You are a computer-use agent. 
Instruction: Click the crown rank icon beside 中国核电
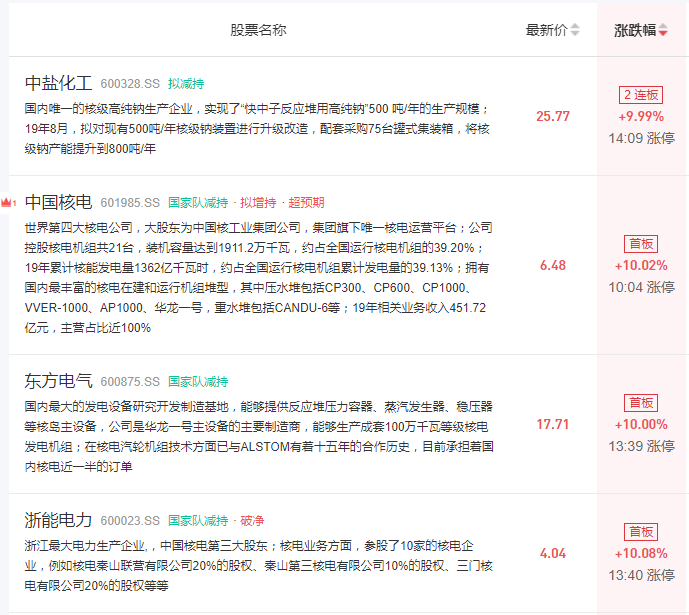pyautogui.click(x=8, y=203)
